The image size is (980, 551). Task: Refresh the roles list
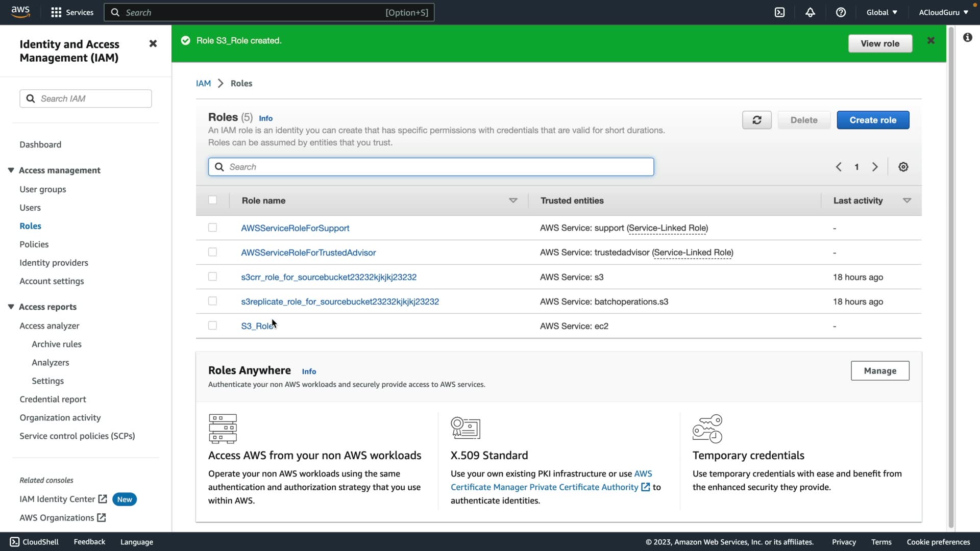tap(756, 120)
